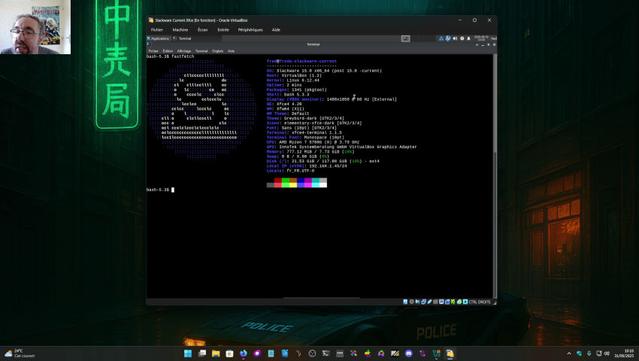Click the clock in the Xfce panel
639x361 pixels.
pyautogui.click(x=481, y=38)
